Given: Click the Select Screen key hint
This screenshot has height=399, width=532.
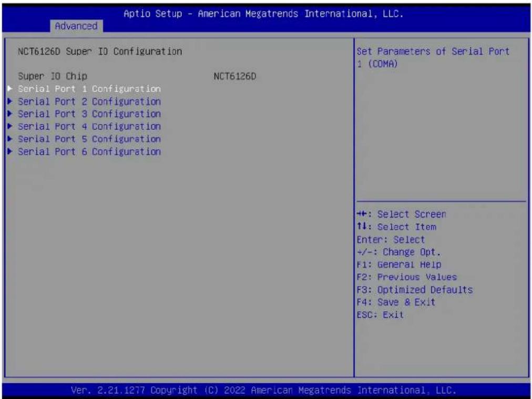Looking at the screenshot, I should coord(402,214).
